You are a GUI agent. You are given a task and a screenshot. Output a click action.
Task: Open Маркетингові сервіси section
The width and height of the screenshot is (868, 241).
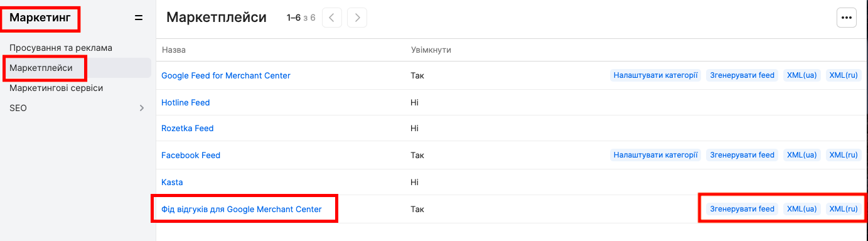click(56, 88)
